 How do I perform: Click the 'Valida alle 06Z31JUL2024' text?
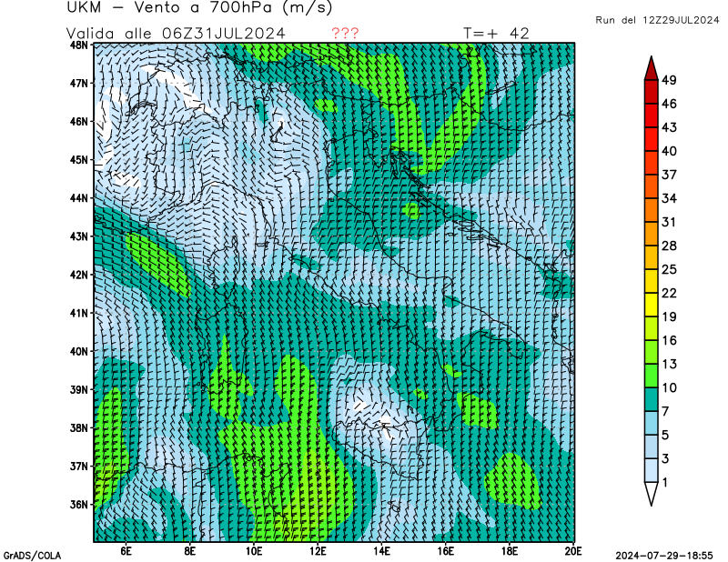177,33
